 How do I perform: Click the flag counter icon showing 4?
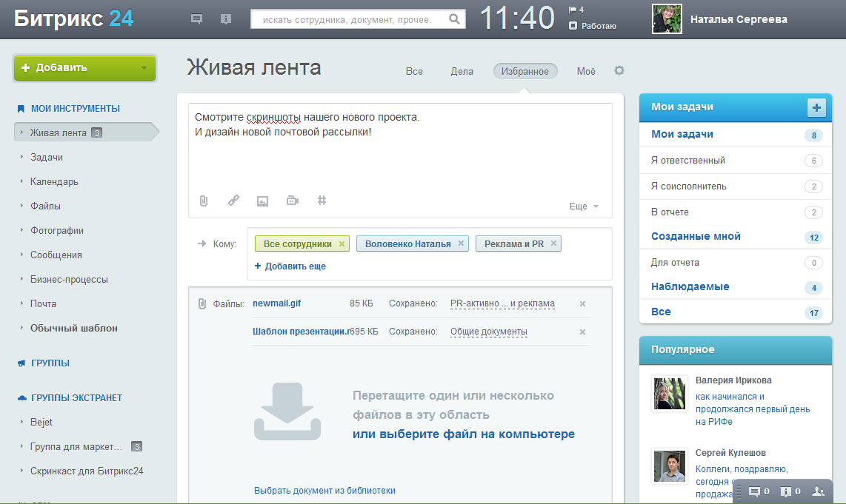[x=576, y=10]
